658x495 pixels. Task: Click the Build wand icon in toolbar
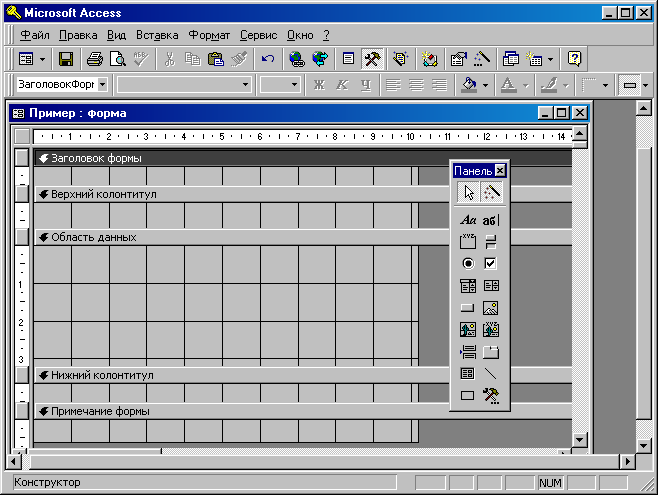(x=482, y=59)
